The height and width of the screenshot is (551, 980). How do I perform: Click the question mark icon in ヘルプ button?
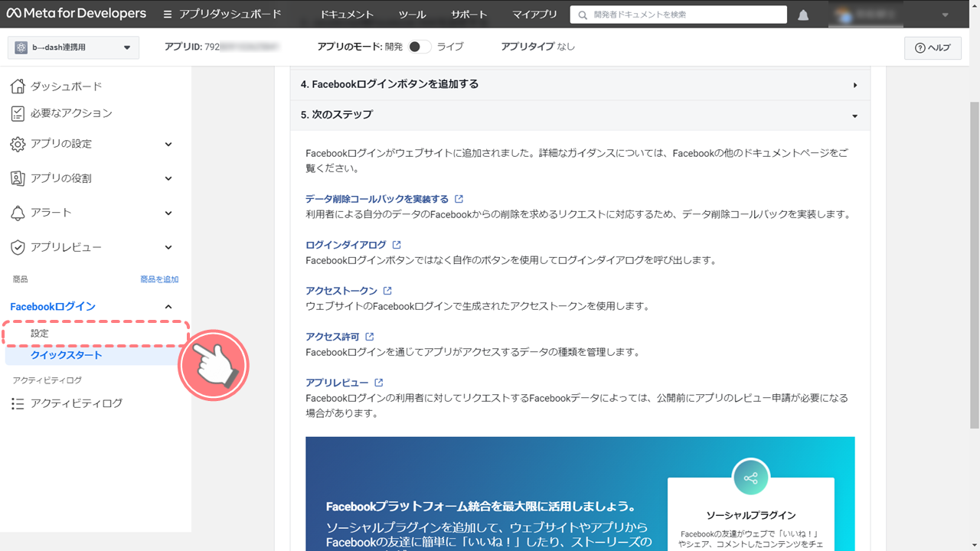click(920, 47)
